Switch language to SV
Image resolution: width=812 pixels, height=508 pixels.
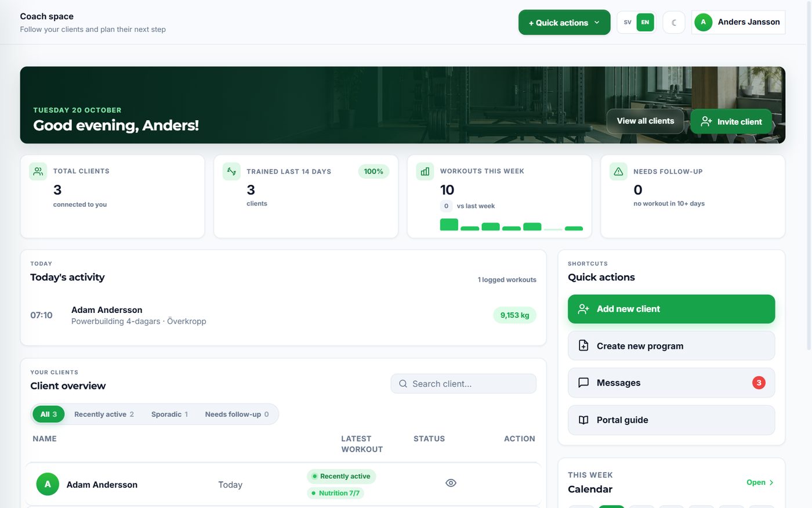point(628,23)
